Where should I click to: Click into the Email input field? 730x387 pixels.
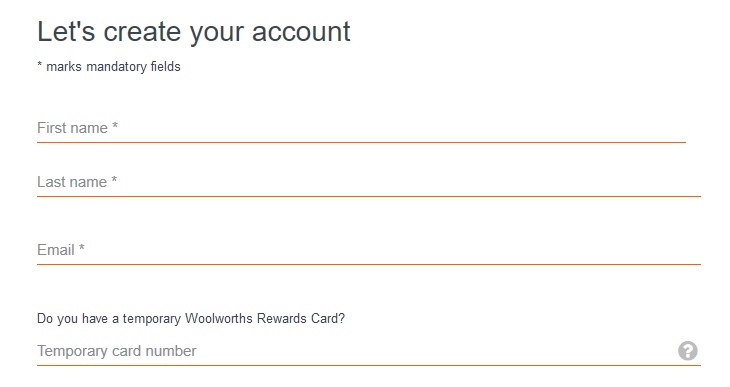369,250
